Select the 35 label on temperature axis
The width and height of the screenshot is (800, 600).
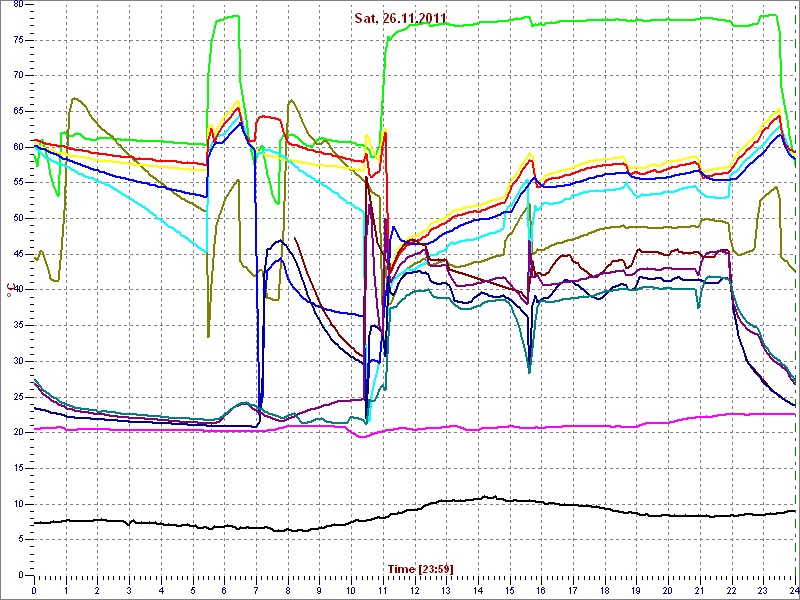click(x=17, y=326)
